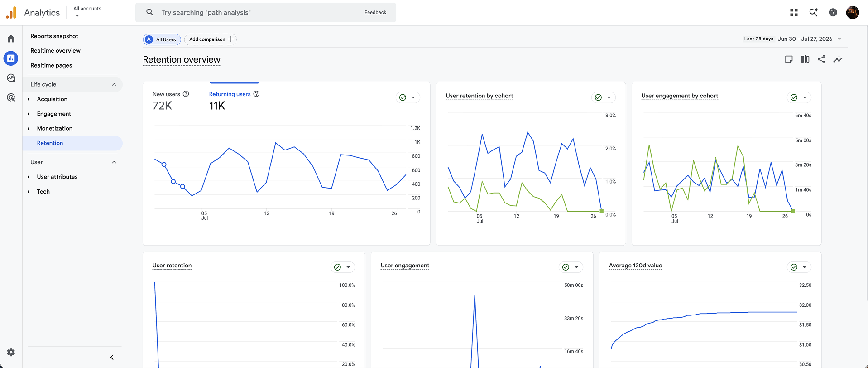Collapse the User section
This screenshot has width=868, height=368.
pos(114,162)
